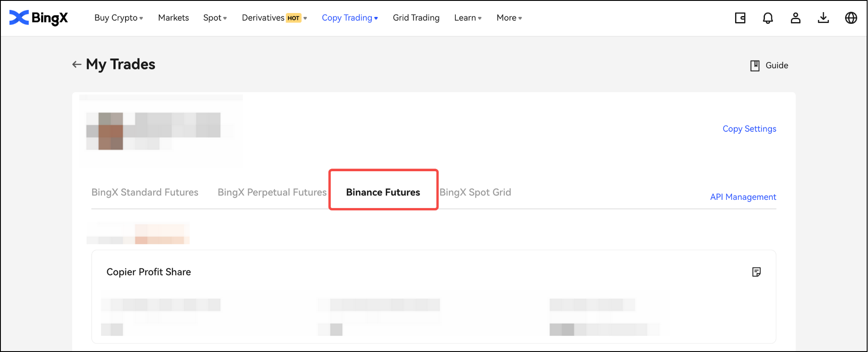Screen dimensions: 868x352
Task: Open the wallet assets icon
Action: [x=740, y=18]
